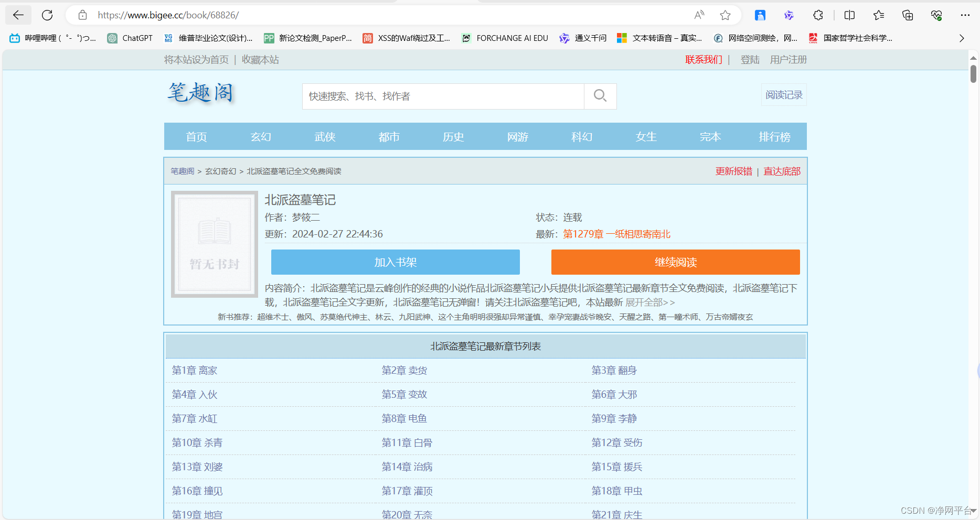Open chapter 第18章 甲虫
The height and width of the screenshot is (520, 980).
click(617, 491)
